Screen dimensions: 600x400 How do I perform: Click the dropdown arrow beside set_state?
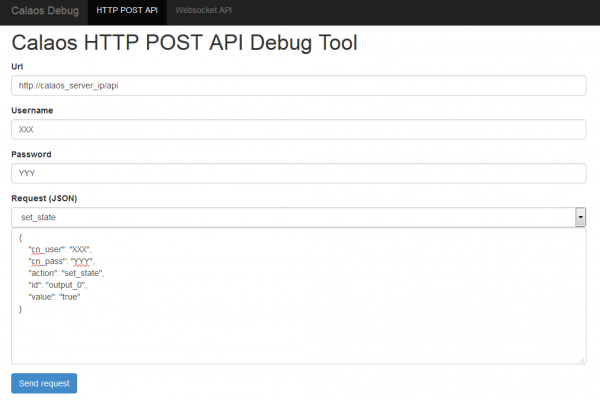pos(580,217)
